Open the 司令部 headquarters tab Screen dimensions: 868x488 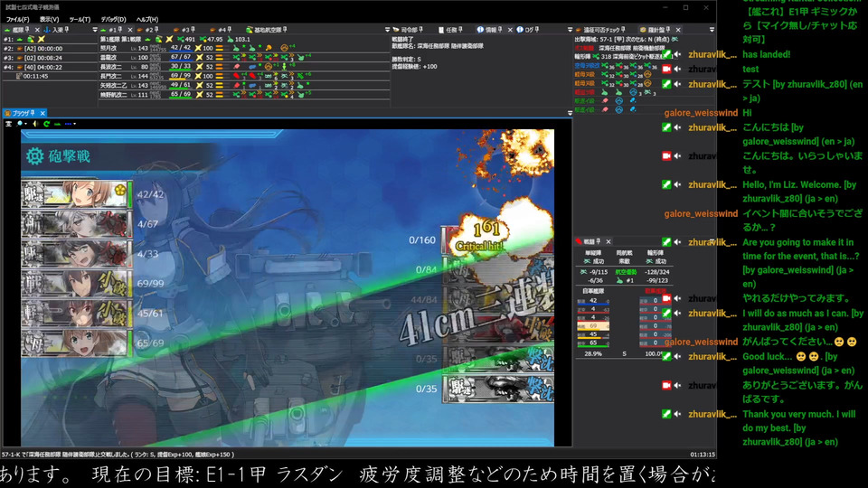pyautogui.click(x=409, y=30)
